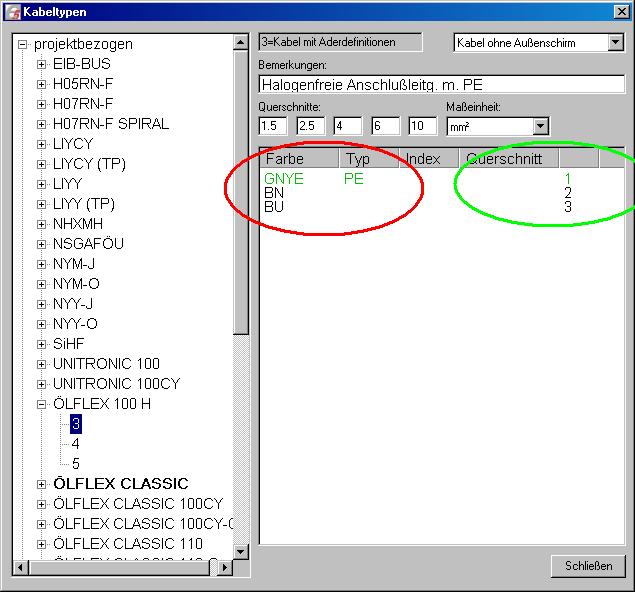Close the Kabeltypen dialog with X
635x592 pixels.
[x=621, y=12]
